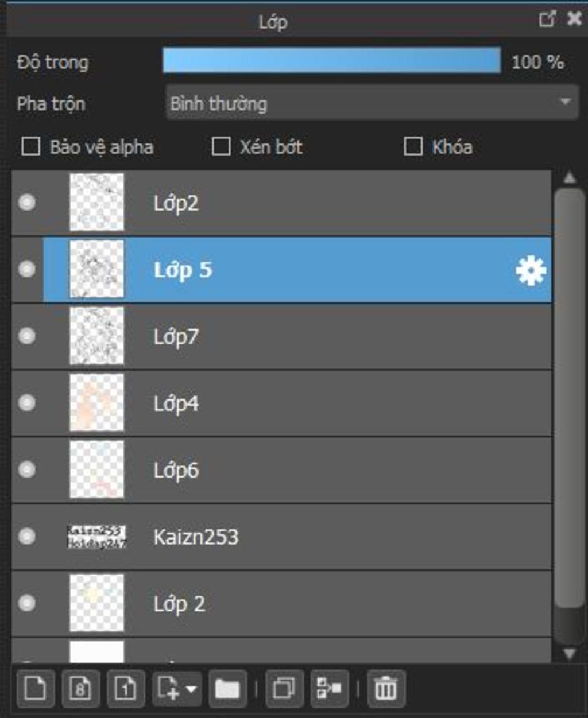Toggle visibility of Kaizn253 layer
This screenshot has width=588, height=718.
[x=27, y=536]
